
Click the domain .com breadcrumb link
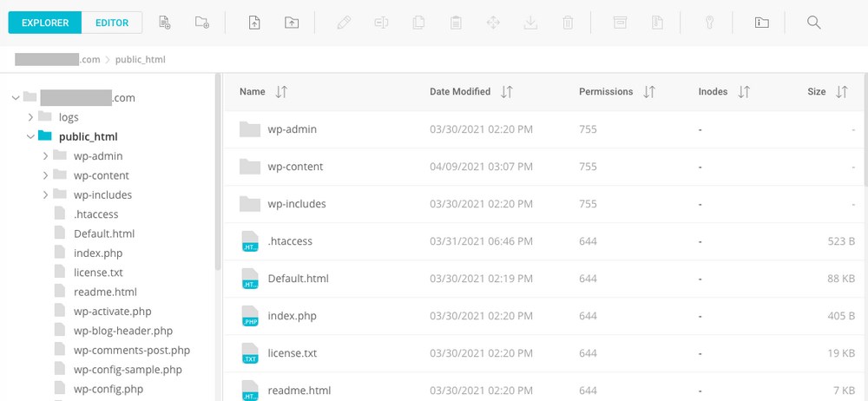pyautogui.click(x=57, y=59)
